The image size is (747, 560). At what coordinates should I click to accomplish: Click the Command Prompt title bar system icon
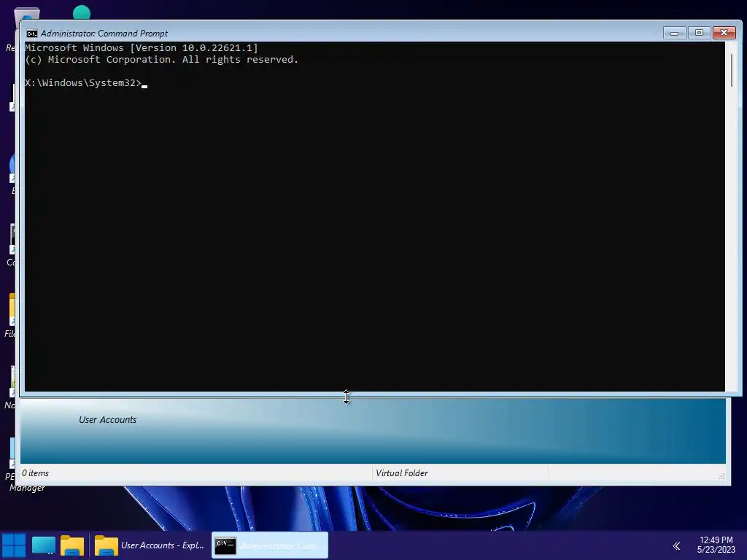[x=32, y=34]
